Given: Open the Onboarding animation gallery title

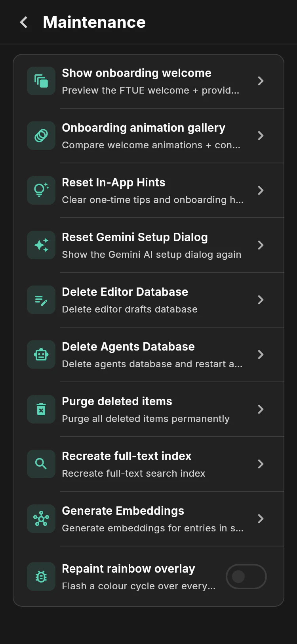Looking at the screenshot, I should [143, 128].
